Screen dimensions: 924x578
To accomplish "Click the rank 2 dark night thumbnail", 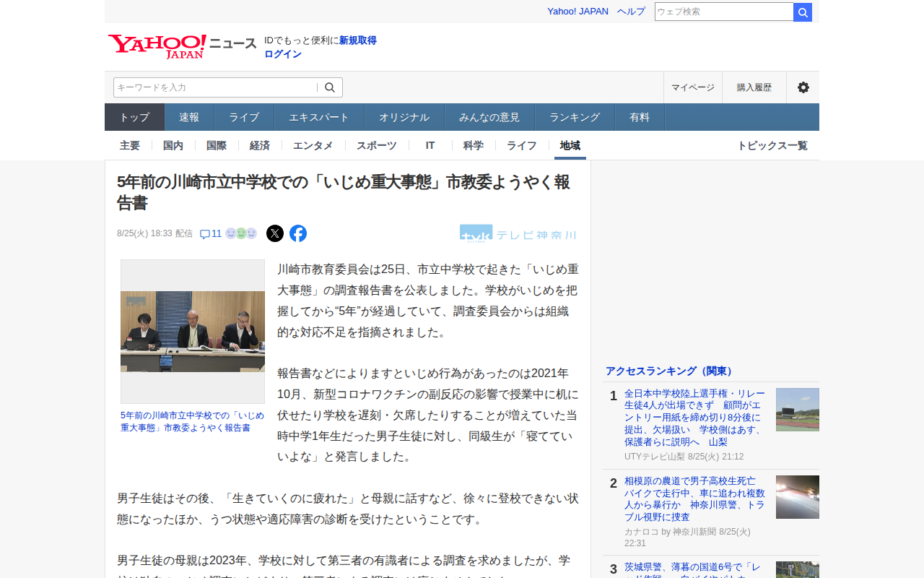I will pos(798,497).
